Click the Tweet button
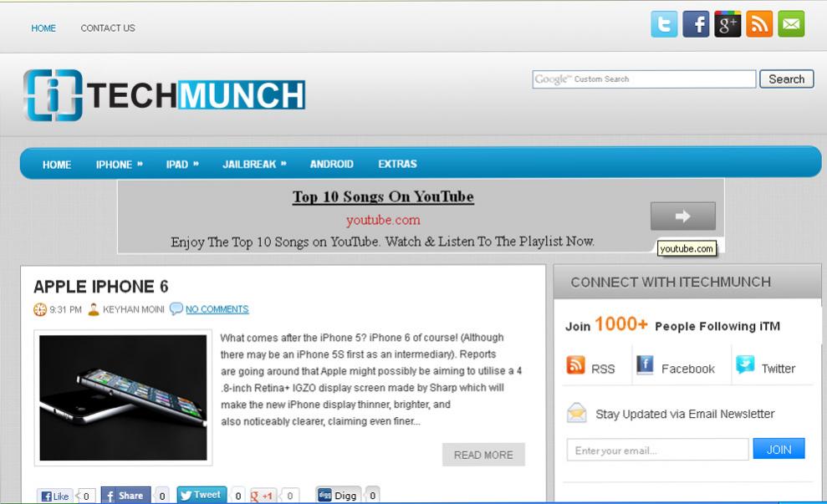827x504 pixels. (x=202, y=495)
